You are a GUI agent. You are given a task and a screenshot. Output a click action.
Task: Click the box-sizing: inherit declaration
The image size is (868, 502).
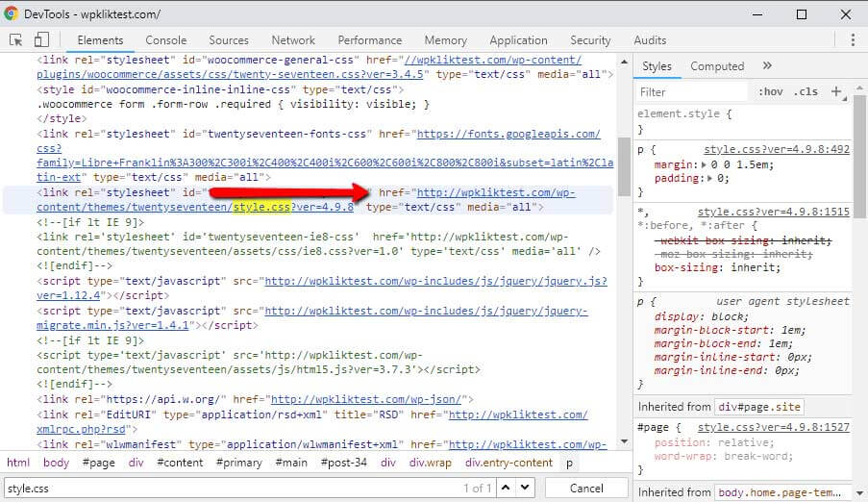point(717,267)
